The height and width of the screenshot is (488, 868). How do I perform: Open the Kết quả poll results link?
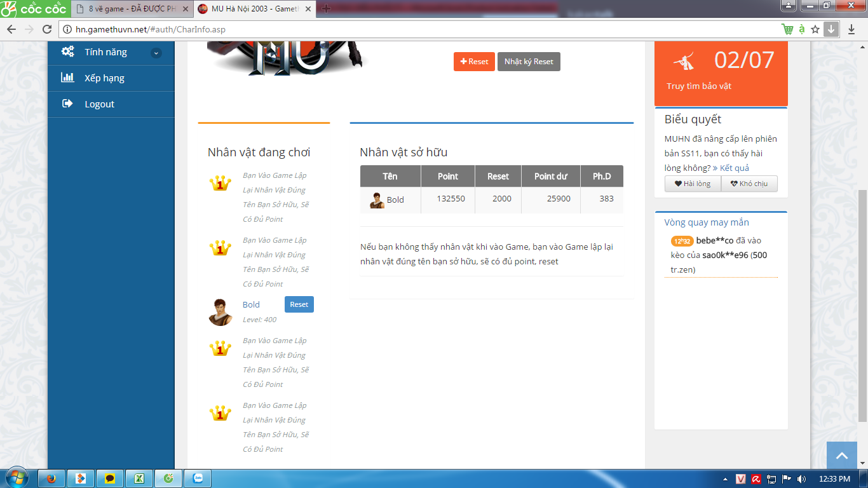pos(734,168)
